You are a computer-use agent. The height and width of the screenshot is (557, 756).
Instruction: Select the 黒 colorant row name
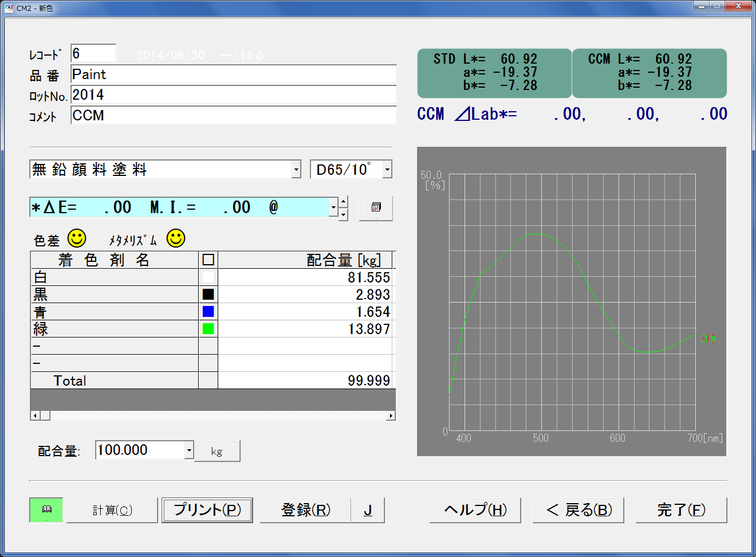point(115,295)
